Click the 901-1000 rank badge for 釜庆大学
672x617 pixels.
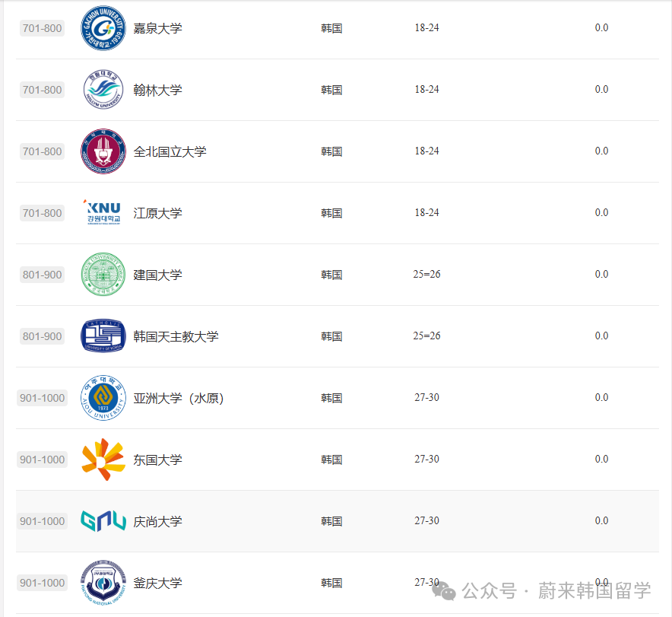(x=42, y=583)
